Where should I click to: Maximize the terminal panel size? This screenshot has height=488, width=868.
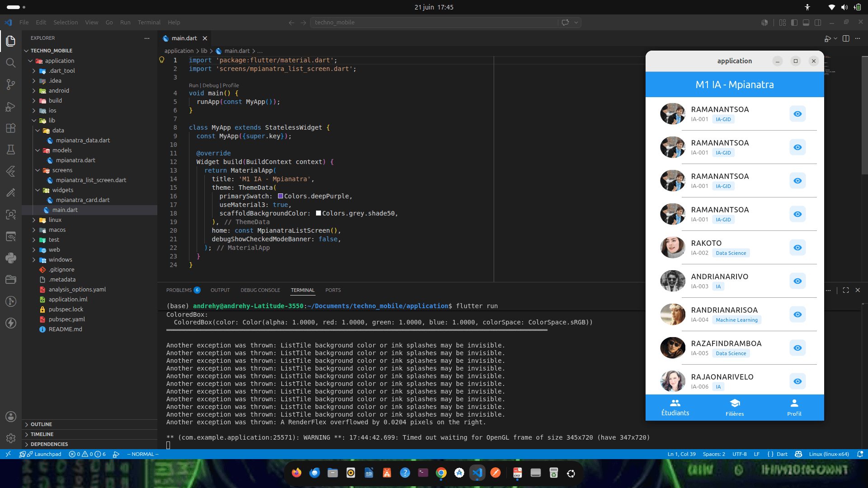point(846,290)
